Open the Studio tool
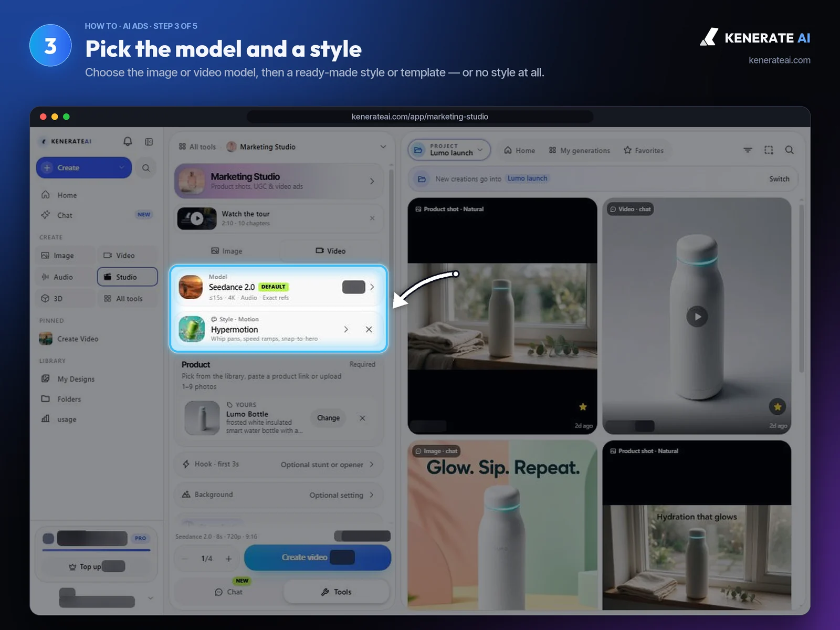 click(128, 277)
